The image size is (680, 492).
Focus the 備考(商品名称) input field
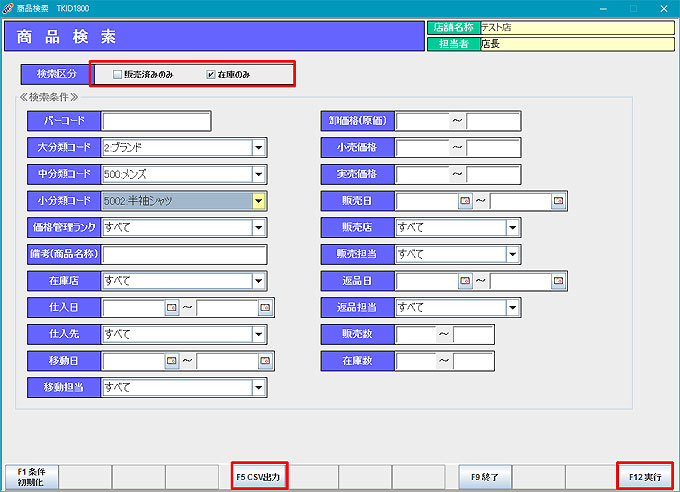pos(184,254)
